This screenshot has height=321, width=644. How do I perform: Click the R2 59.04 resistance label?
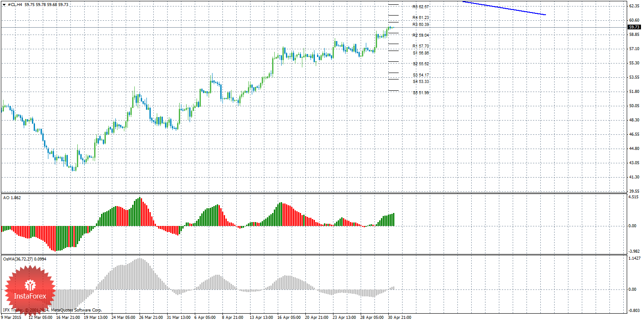click(x=421, y=35)
